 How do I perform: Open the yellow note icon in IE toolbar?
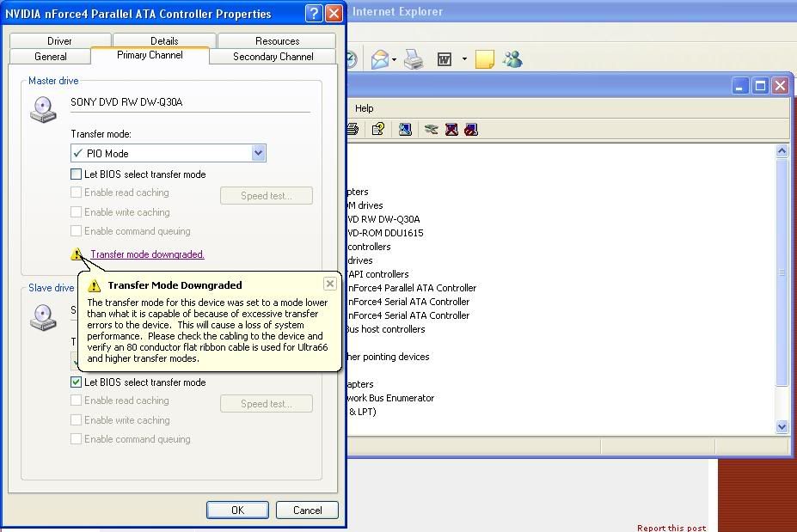click(x=484, y=59)
